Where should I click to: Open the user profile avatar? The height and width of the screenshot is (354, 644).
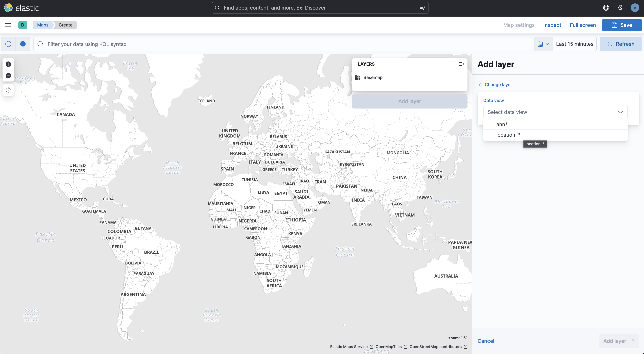[635, 8]
